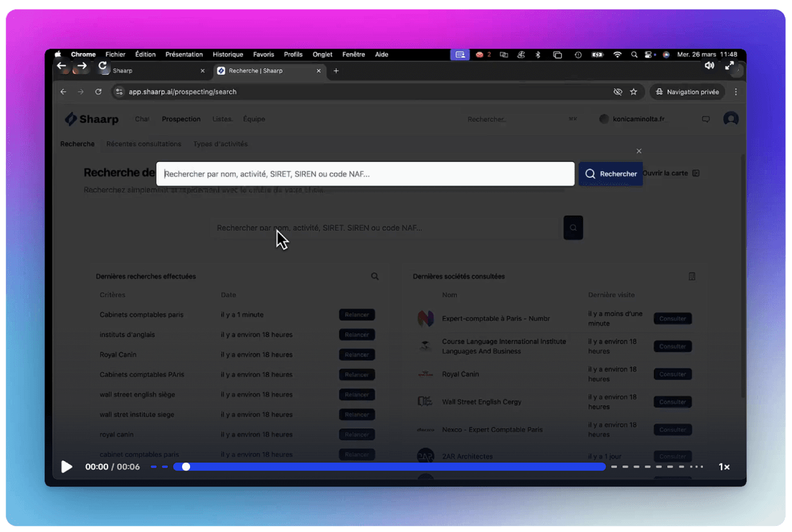Consulter the Royal Canin company
792x532 pixels.
pyautogui.click(x=673, y=374)
